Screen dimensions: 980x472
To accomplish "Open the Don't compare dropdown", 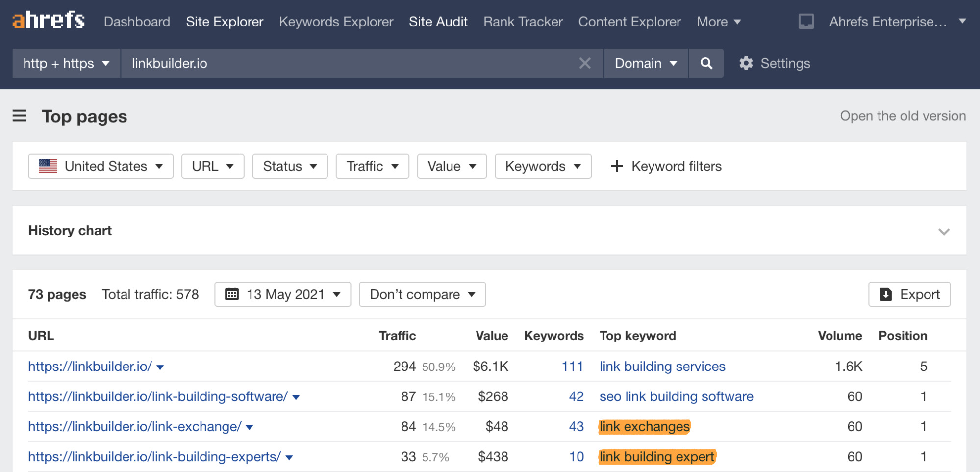I will coord(422,294).
